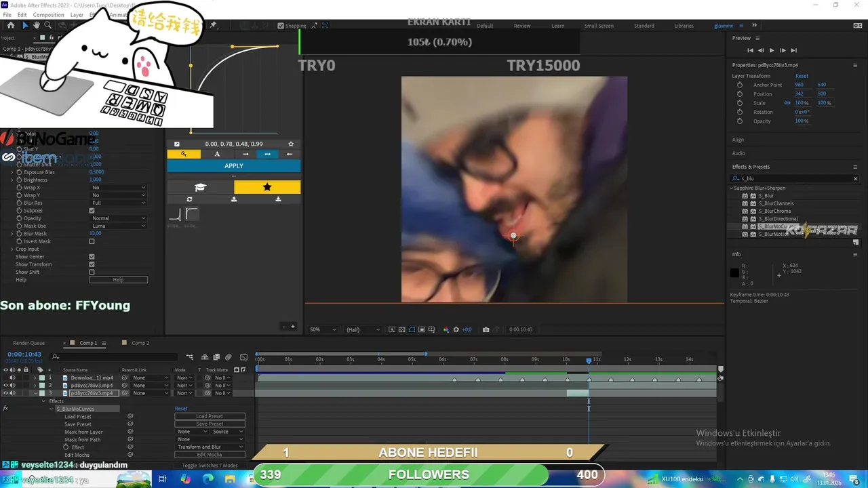Click the current time indicator at 11s
Screen dimensions: 868x488
tap(589, 360)
